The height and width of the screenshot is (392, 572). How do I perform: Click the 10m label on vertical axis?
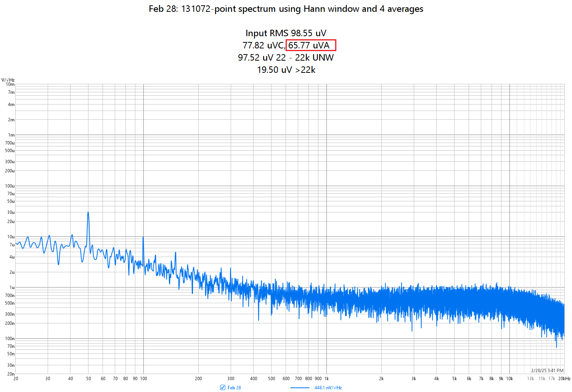(x=10, y=84)
